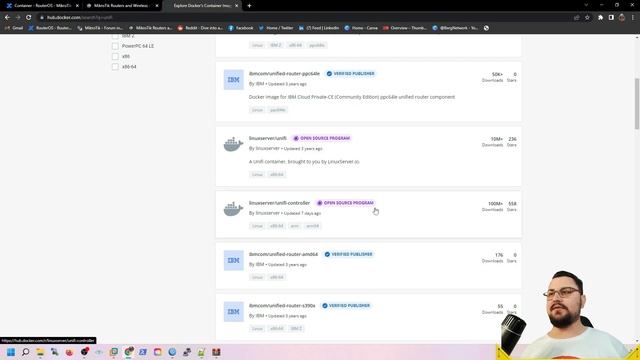
Task: Click the 100M+ downloads count
Action: click(495, 204)
